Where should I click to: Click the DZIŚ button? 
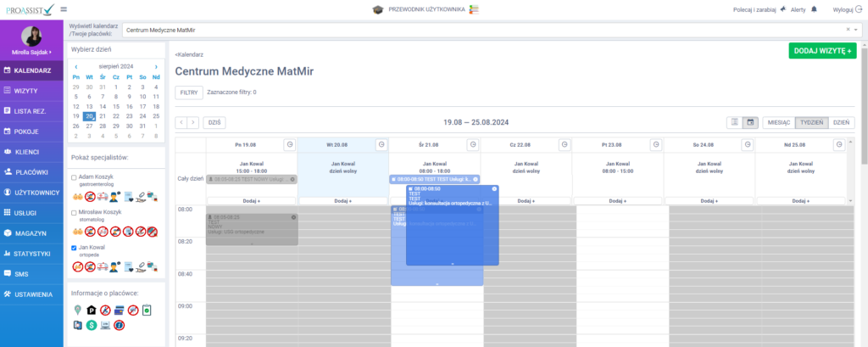point(214,122)
